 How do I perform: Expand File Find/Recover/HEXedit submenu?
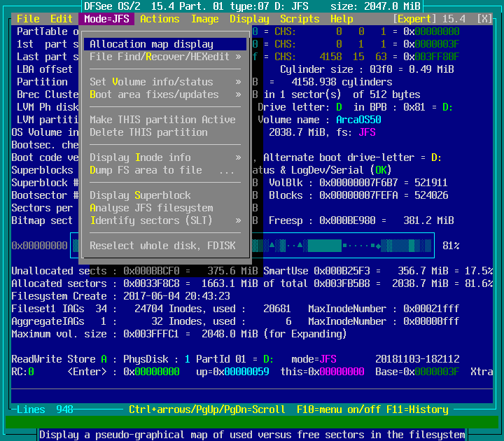[165, 57]
